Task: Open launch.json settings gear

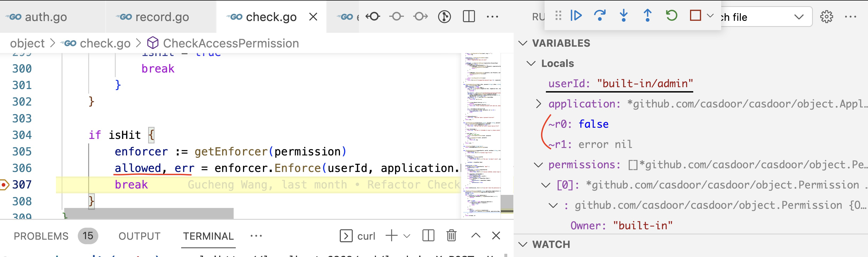Action: point(826,17)
